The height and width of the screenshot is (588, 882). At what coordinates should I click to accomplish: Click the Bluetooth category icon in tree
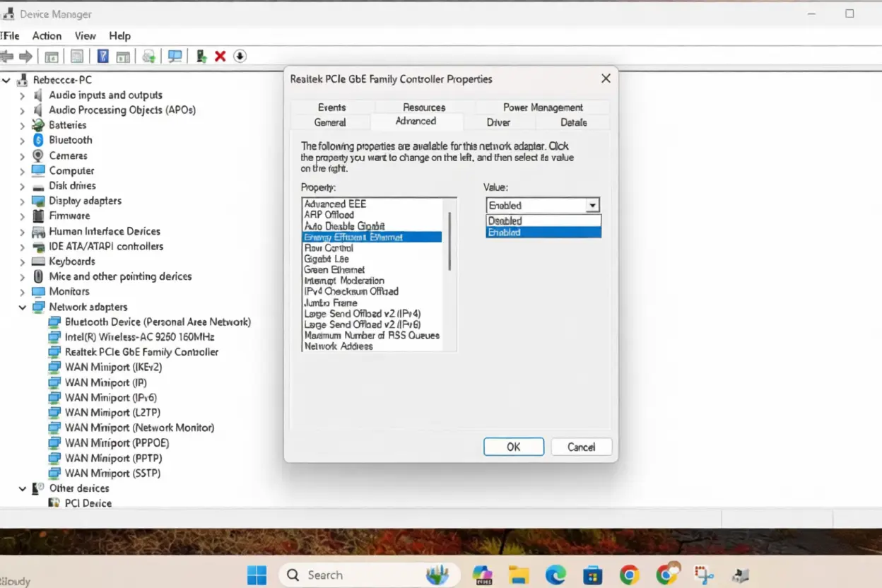38,140
